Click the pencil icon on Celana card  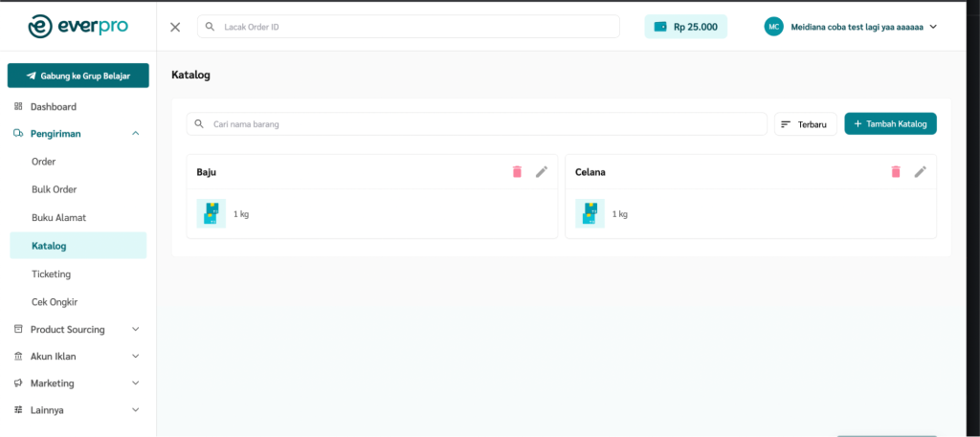pos(921,172)
